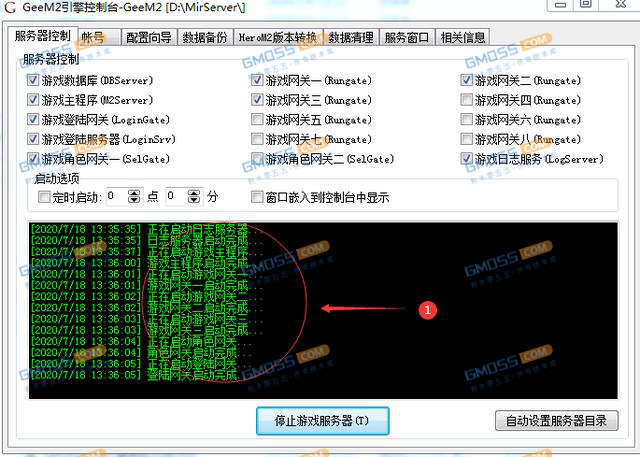640x457 pixels.
Task: Open the 配置向导 tab
Action: coord(149,38)
